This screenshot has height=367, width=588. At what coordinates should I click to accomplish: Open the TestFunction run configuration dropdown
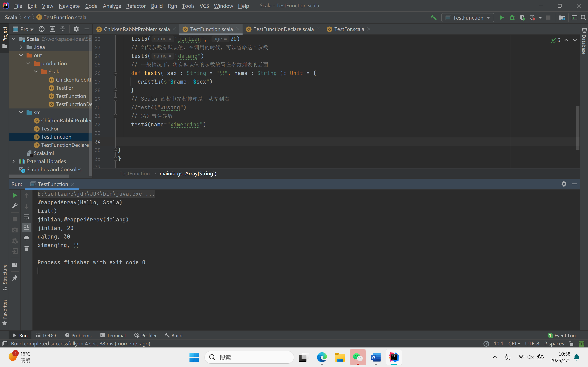pos(468,18)
